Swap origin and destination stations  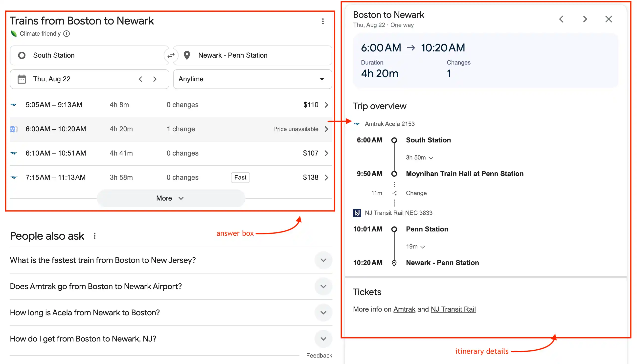[171, 55]
